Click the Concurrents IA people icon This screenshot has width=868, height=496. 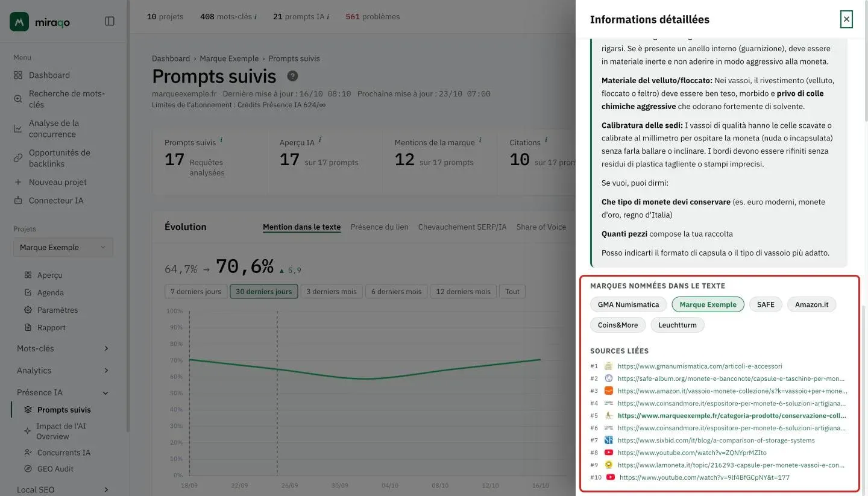28,453
